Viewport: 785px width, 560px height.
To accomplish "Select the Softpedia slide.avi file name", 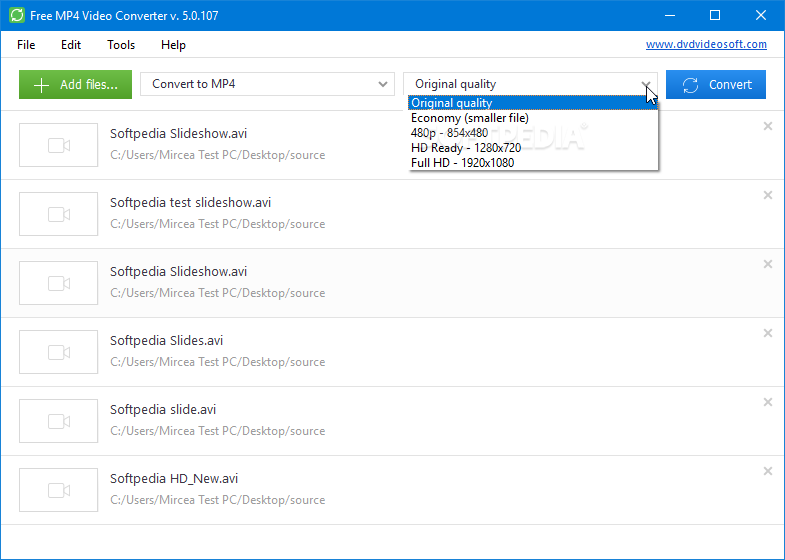I will (163, 410).
